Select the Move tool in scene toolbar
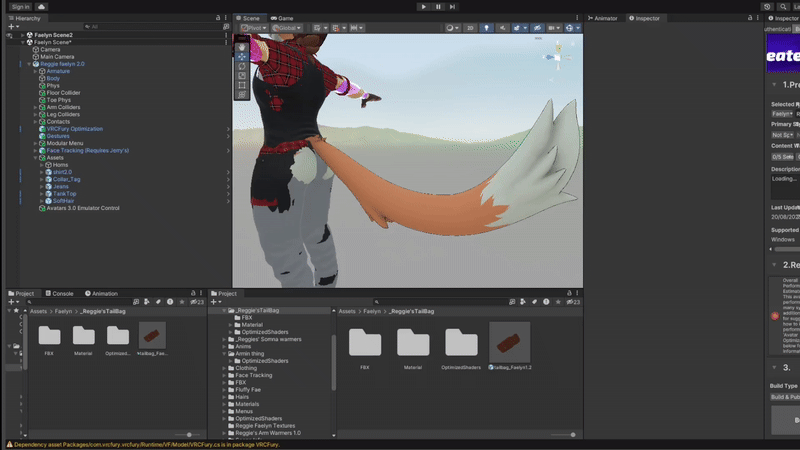Image resolution: width=800 pixels, height=450 pixels. tap(242, 57)
